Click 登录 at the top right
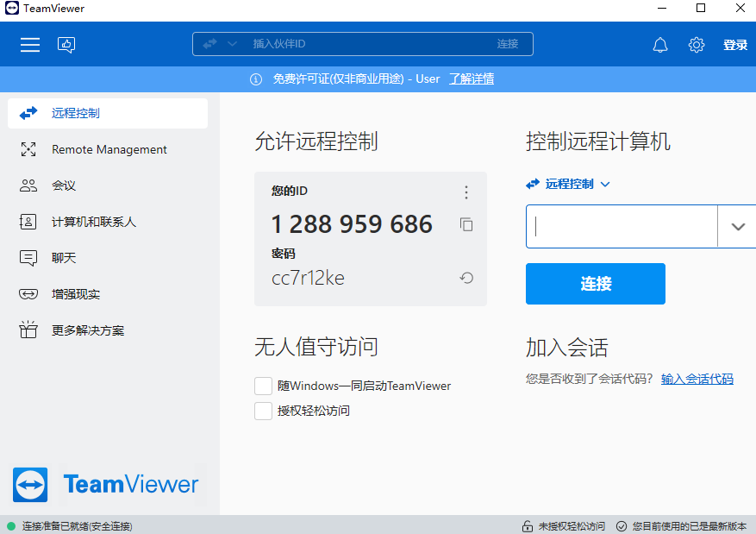The image size is (756, 534). (735, 44)
